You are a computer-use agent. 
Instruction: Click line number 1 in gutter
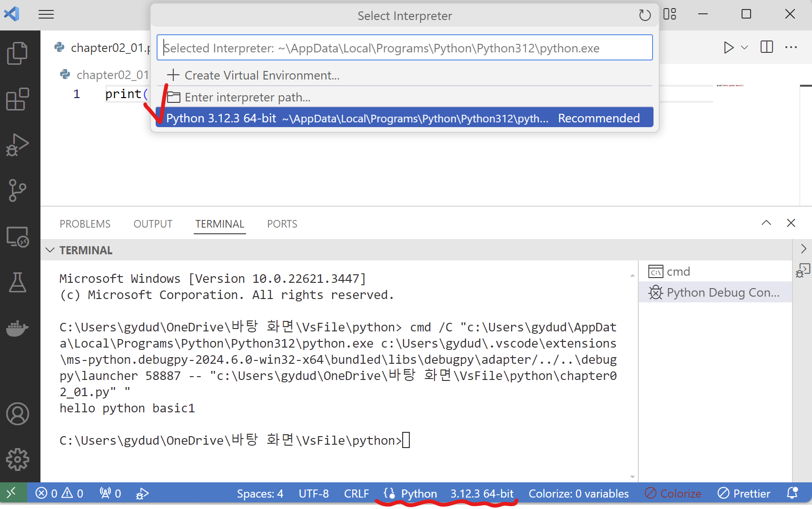(77, 94)
